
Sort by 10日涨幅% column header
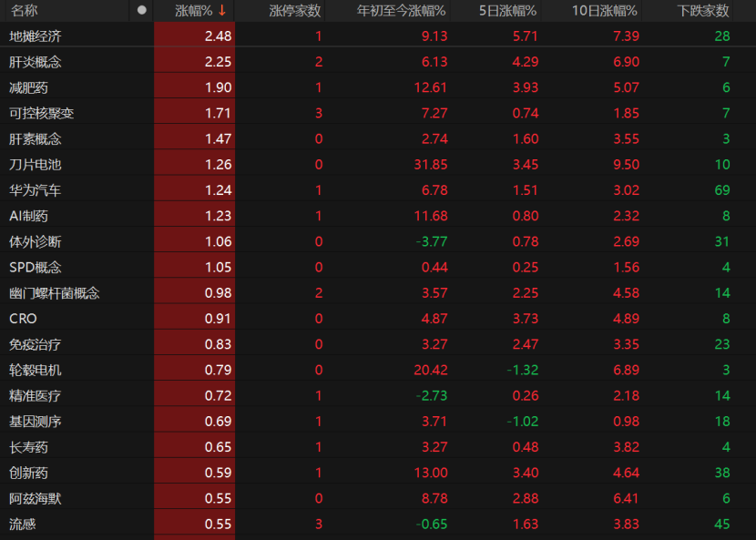click(604, 11)
